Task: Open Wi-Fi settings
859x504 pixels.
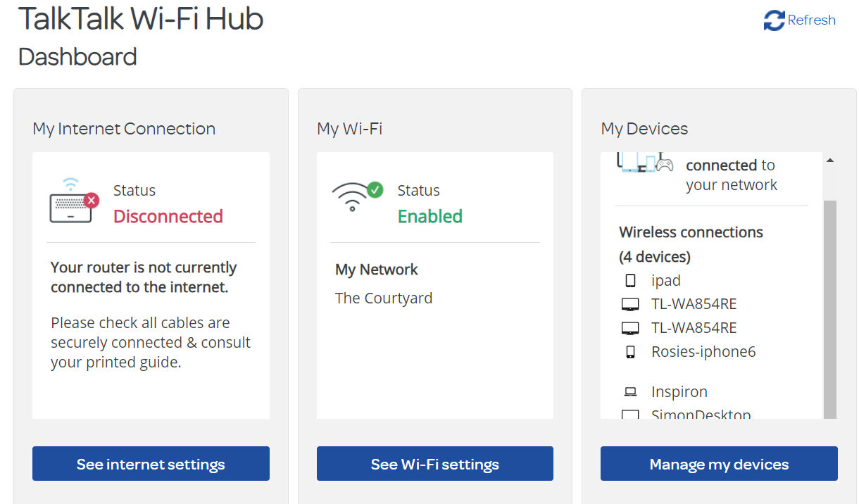Action: pyautogui.click(x=434, y=463)
